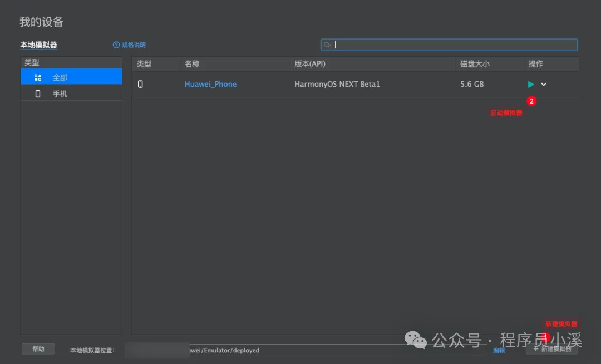Click the 类型 header in the left panel

(x=71, y=62)
